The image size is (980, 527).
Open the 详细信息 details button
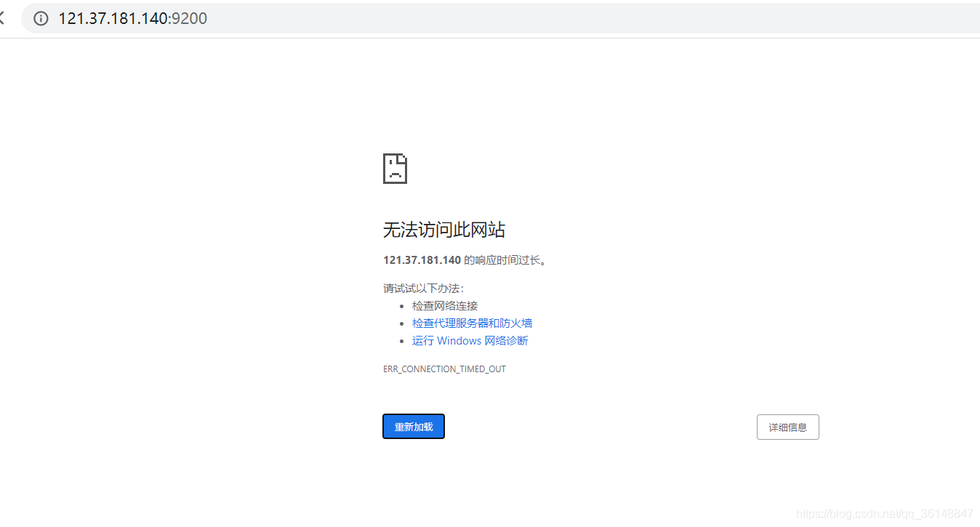click(x=787, y=427)
